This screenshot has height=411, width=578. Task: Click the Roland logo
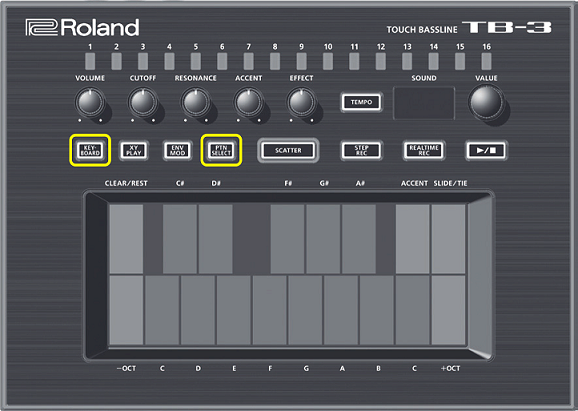point(82,28)
